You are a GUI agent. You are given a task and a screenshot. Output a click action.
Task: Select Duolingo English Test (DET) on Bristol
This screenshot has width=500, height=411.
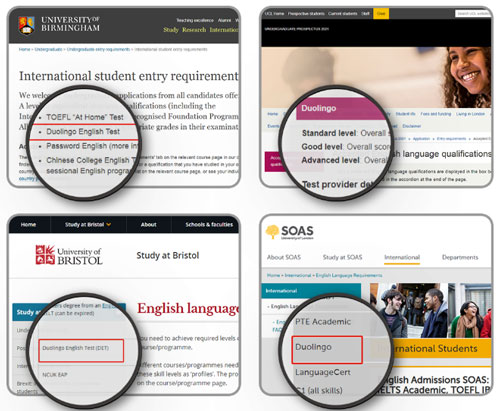75,348
